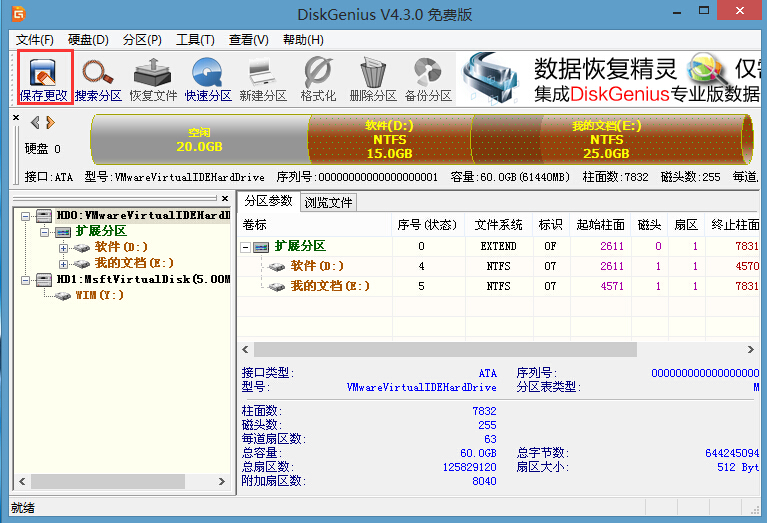Close the disk map bar with its X
Viewport: 767px width, 523px height.
tap(16, 117)
